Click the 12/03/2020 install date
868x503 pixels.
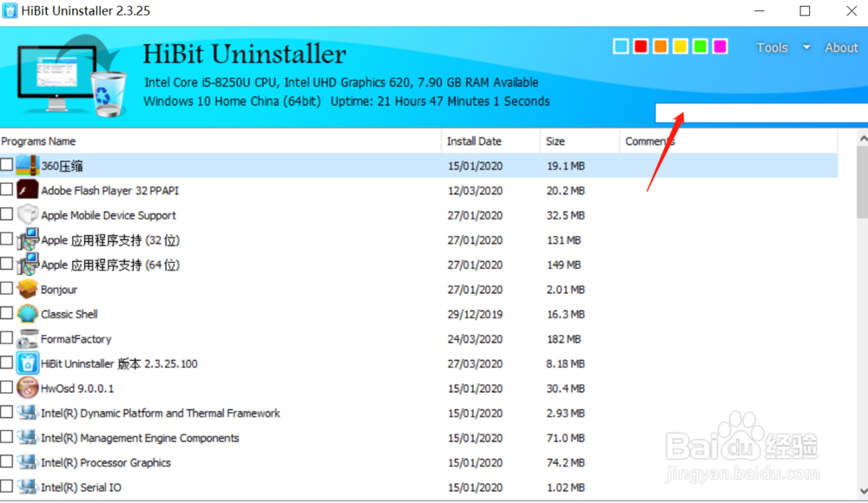[475, 191]
